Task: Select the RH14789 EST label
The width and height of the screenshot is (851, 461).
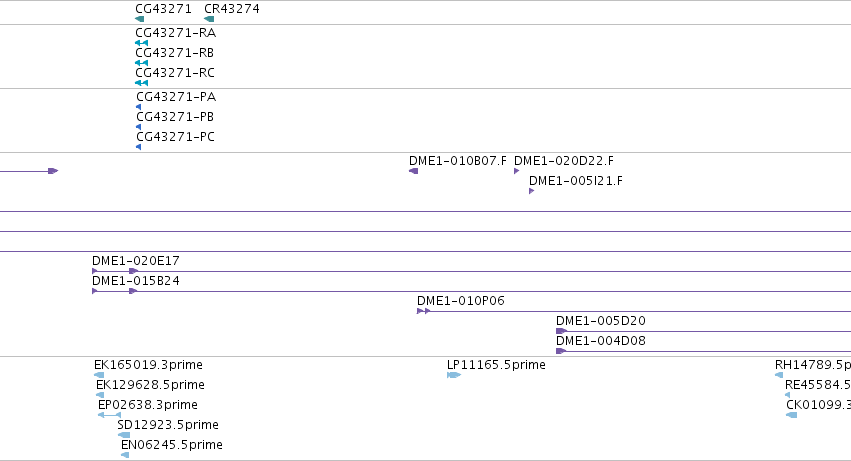Action: pos(812,365)
